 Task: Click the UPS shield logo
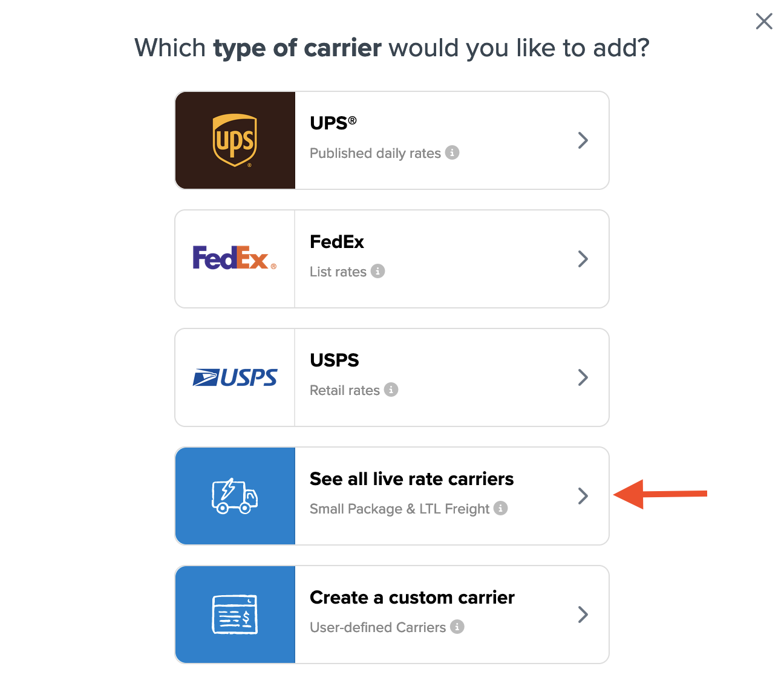235,140
